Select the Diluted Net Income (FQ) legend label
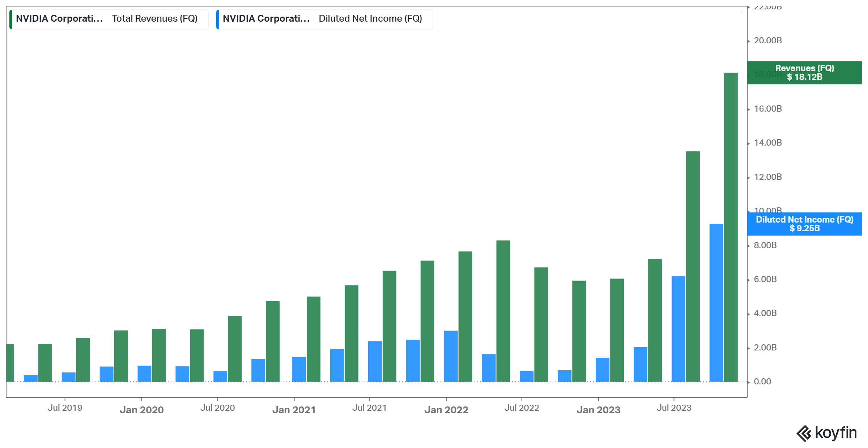Image resolution: width=868 pixels, height=448 pixels. click(370, 19)
